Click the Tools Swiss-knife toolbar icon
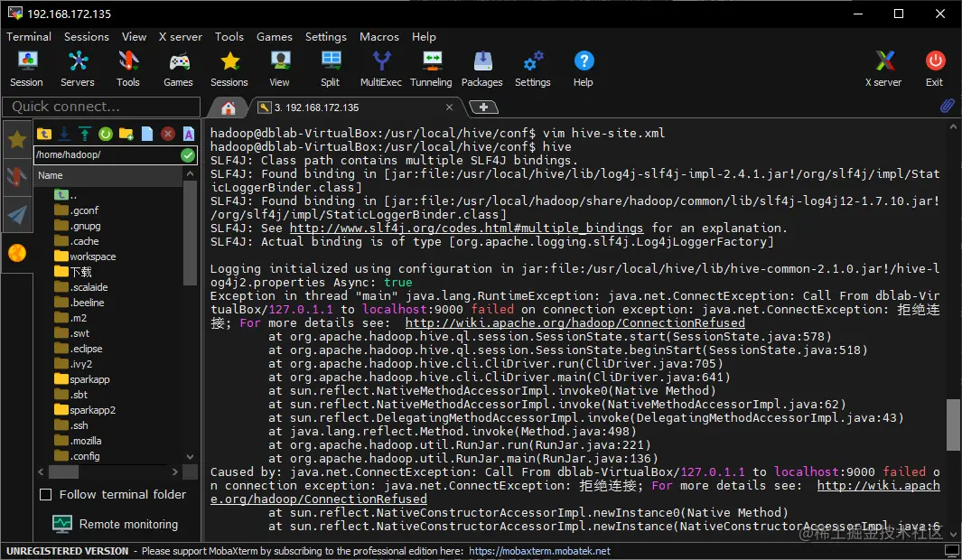 point(127,69)
